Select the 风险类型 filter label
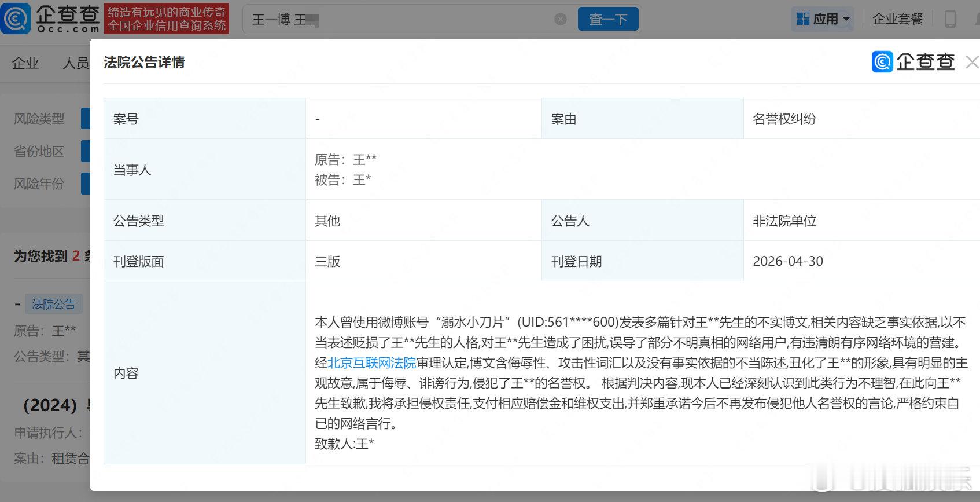The width and height of the screenshot is (980, 502). (x=39, y=119)
